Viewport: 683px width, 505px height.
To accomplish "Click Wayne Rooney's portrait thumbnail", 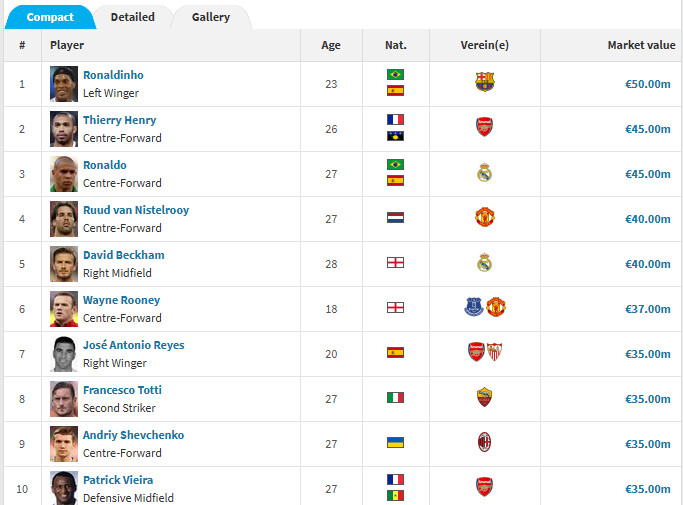I will (x=64, y=308).
